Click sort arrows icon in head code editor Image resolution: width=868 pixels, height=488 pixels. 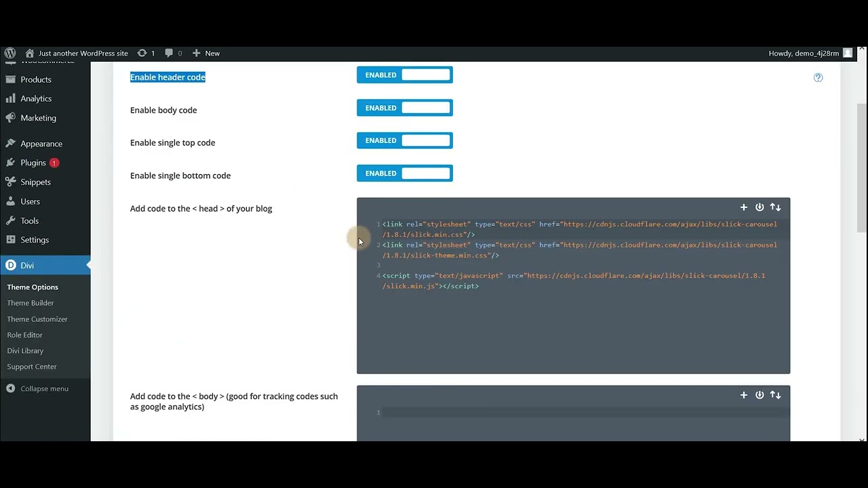tap(776, 207)
